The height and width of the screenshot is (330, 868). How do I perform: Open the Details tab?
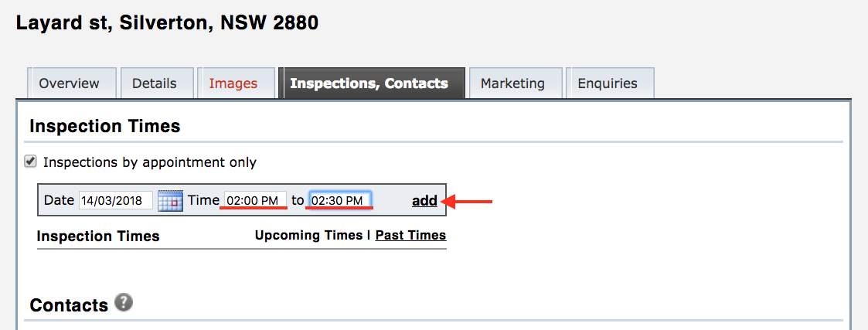tap(154, 83)
